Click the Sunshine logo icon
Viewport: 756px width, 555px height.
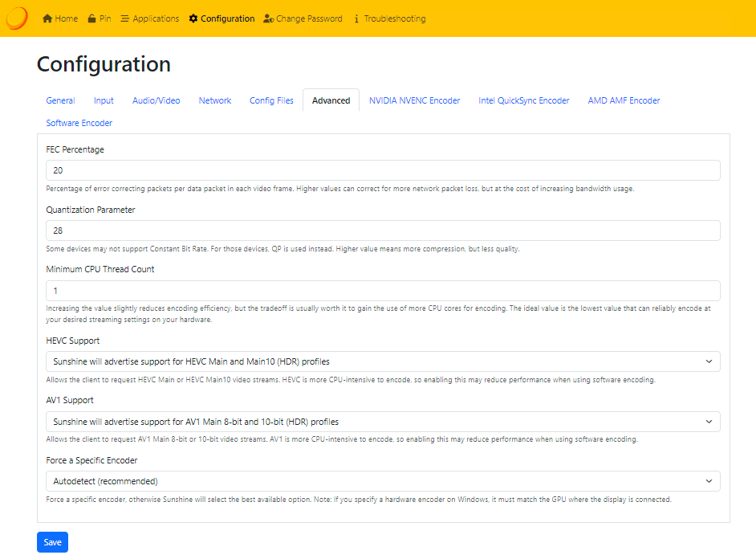point(17,18)
